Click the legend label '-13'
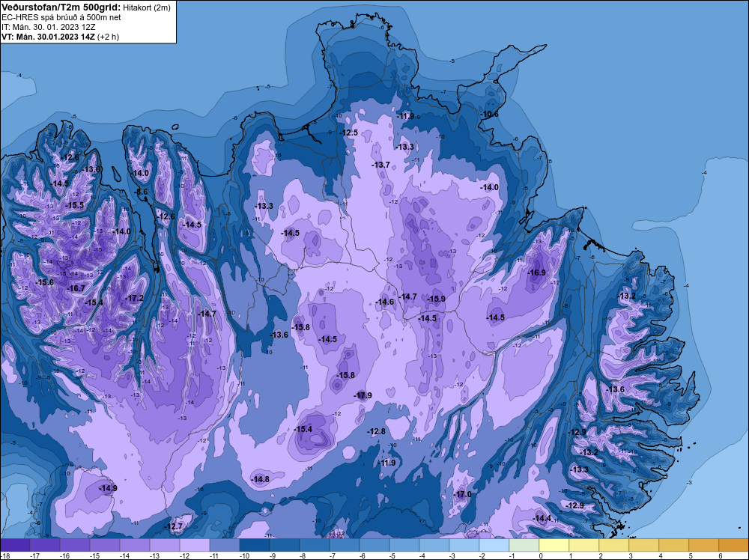 tap(154, 556)
